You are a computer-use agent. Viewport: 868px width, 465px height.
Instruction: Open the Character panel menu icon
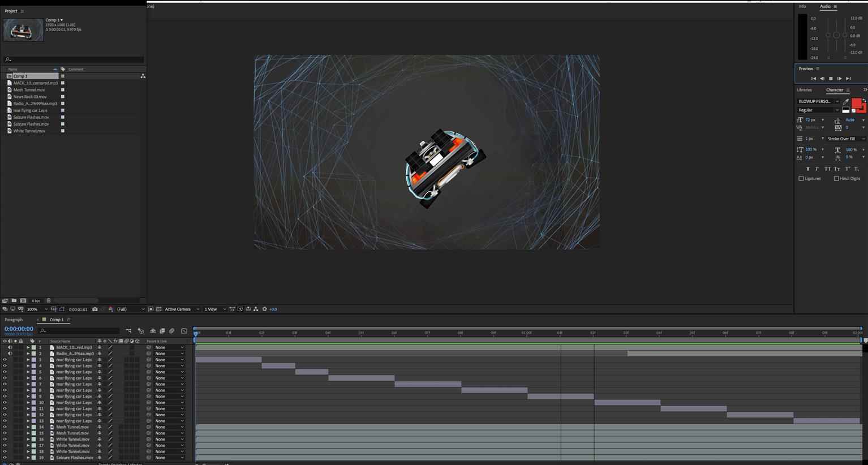(848, 90)
